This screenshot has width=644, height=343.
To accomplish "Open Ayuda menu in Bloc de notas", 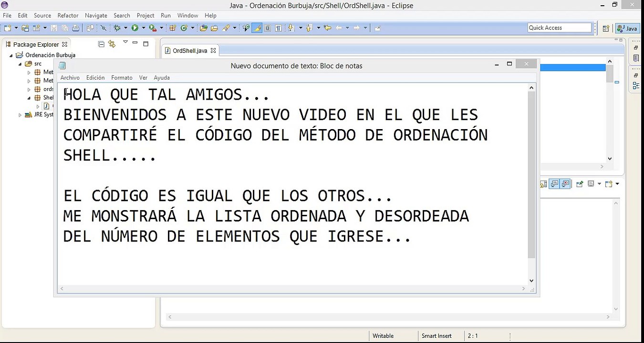I will (162, 78).
